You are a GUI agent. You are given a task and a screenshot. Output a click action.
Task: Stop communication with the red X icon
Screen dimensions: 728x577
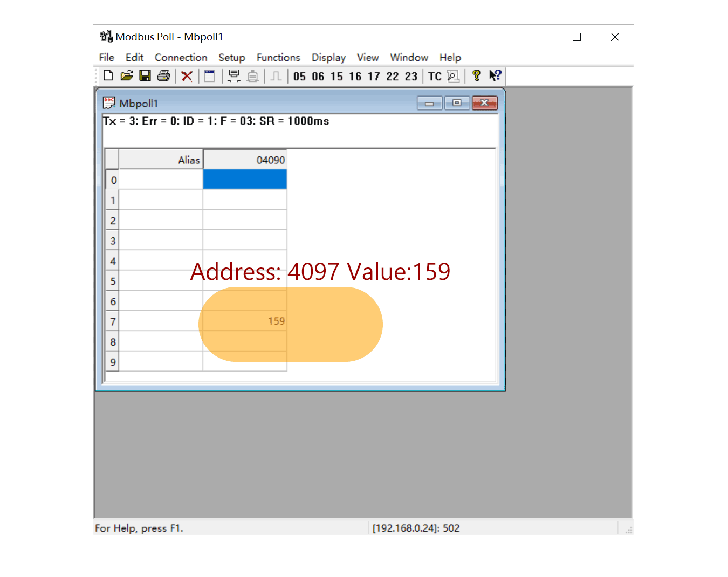tap(187, 75)
